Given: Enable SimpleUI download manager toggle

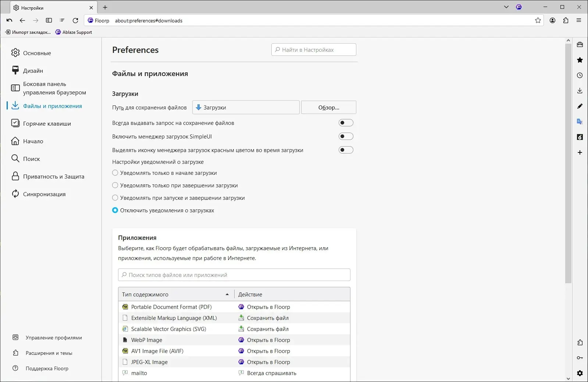Looking at the screenshot, I should pos(346,136).
